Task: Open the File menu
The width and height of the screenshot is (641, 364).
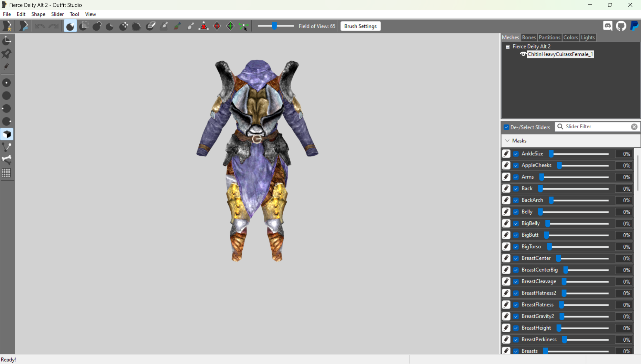Action: click(x=7, y=14)
